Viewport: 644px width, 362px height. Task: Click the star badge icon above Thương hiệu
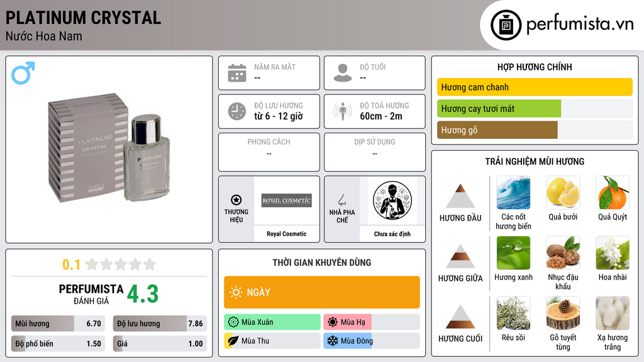click(x=236, y=200)
